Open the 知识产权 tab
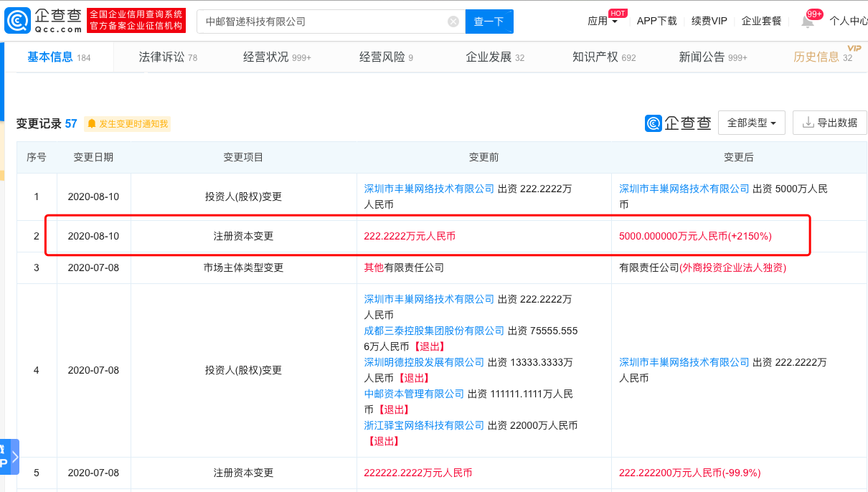Image resolution: width=868 pixels, height=492 pixels. pyautogui.click(x=604, y=57)
